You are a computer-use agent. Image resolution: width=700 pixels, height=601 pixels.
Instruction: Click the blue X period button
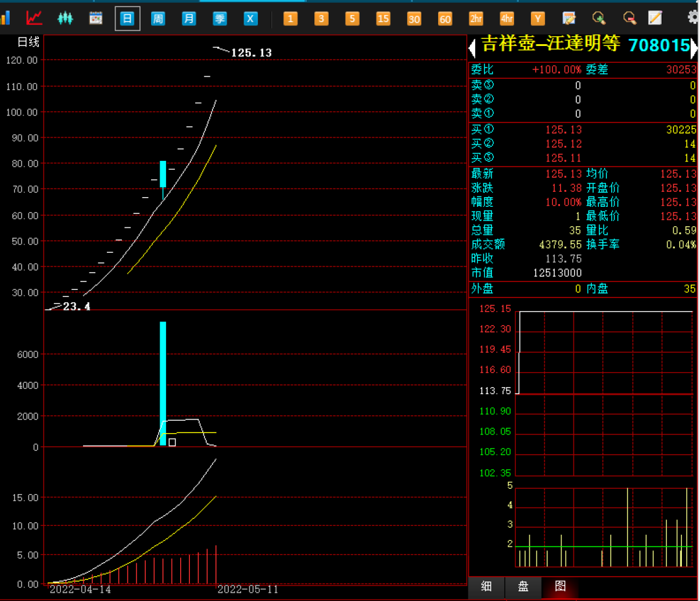click(250, 19)
